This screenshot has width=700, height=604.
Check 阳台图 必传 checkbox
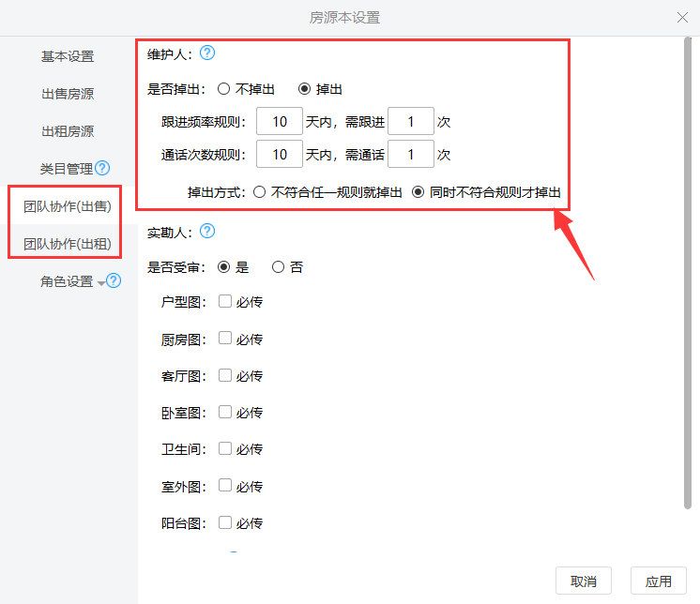tap(225, 522)
